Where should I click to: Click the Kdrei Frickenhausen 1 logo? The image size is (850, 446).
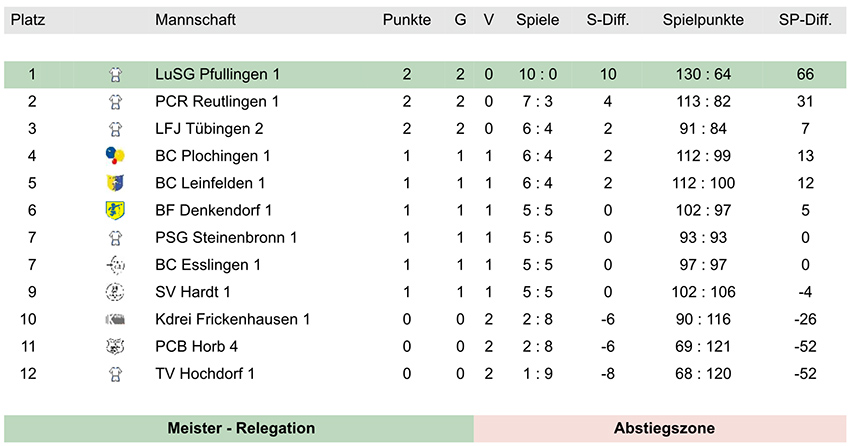point(115,320)
